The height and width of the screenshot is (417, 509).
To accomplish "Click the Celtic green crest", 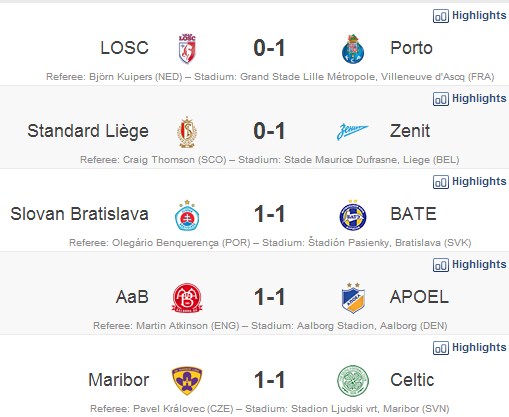I will pyautogui.click(x=353, y=381).
